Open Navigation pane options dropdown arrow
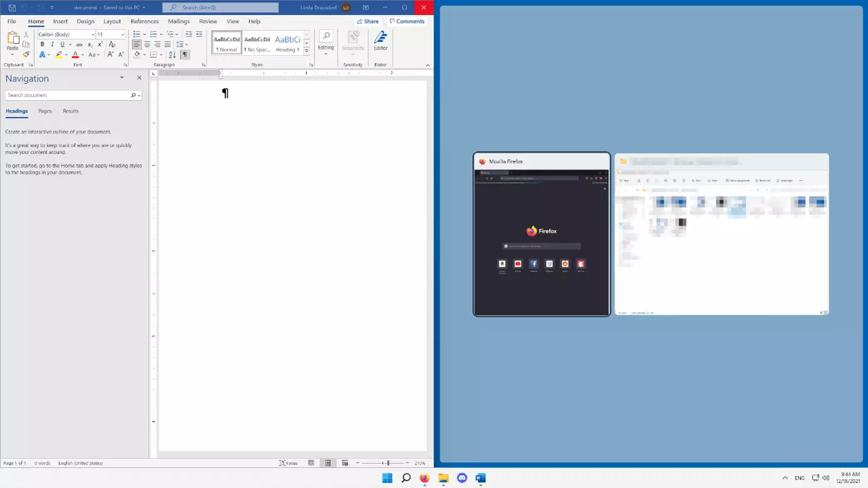 pos(122,78)
